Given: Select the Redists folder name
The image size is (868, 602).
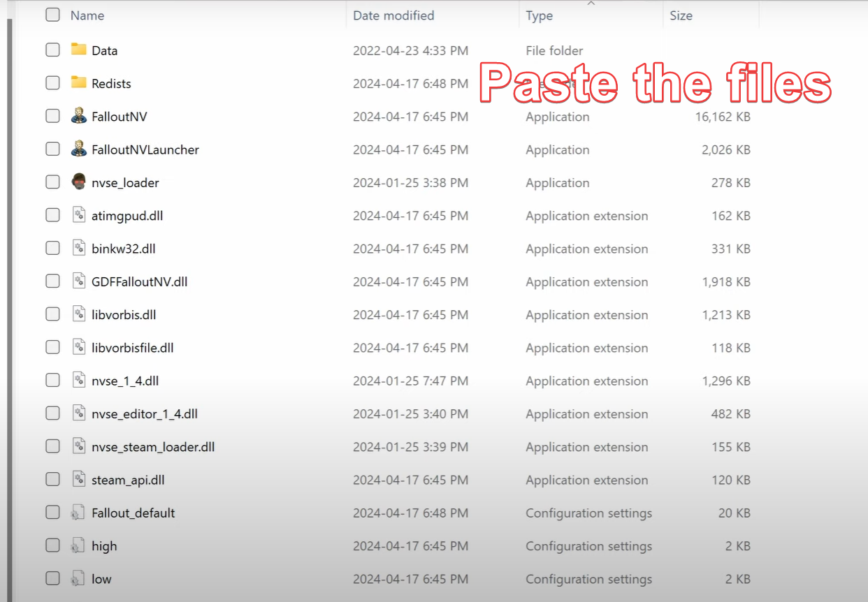Looking at the screenshot, I should click(111, 83).
